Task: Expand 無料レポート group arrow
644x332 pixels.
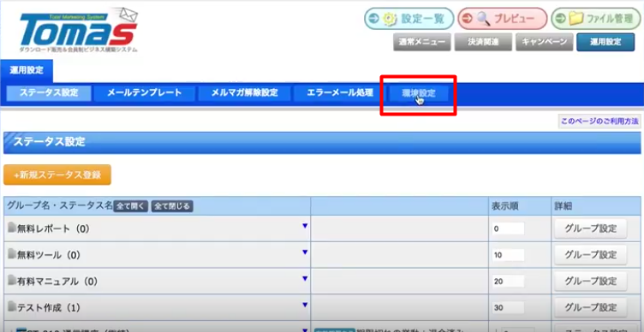Action: pos(305,226)
